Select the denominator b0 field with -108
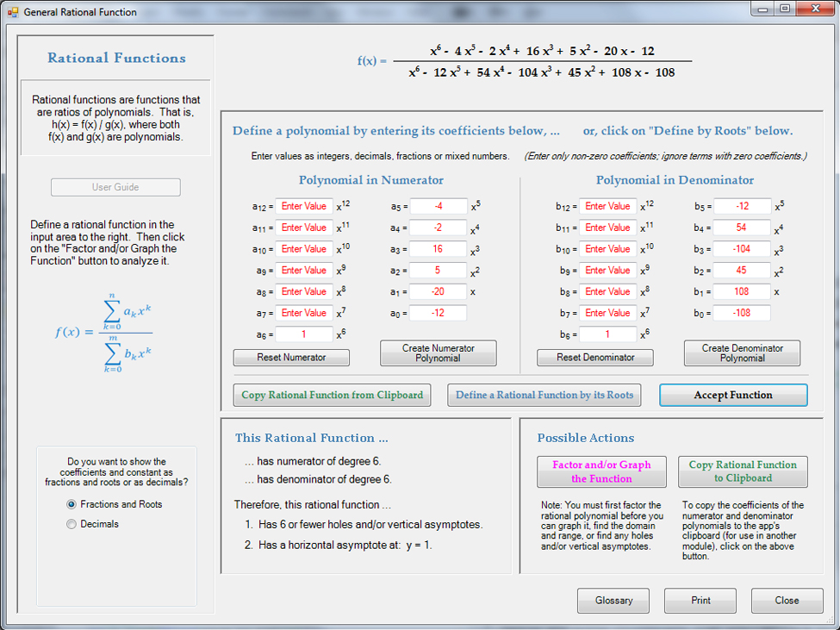840x630 pixels. click(742, 313)
